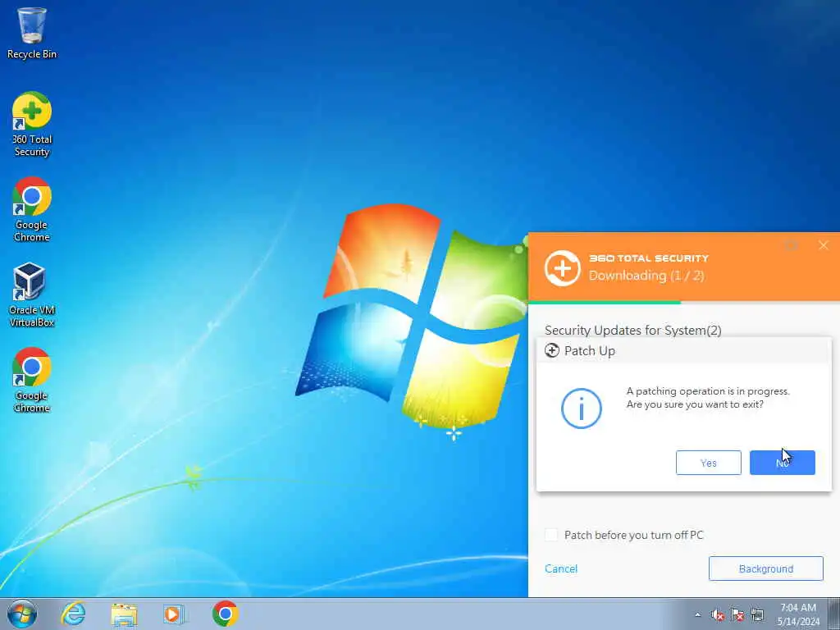Open the lower Google Chrome desktop shortcut
This screenshot has height=630, width=840.
pyautogui.click(x=32, y=381)
